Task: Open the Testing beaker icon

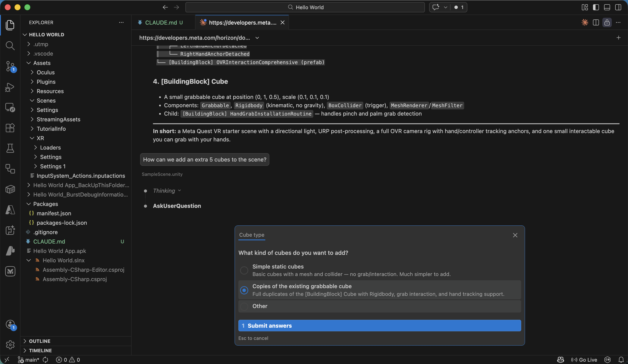Action: (10, 148)
